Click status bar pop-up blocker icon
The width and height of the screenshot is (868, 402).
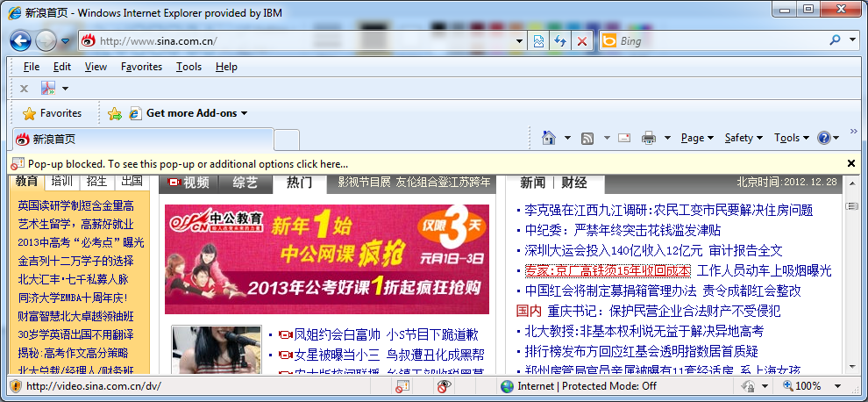pyautogui.click(x=402, y=386)
